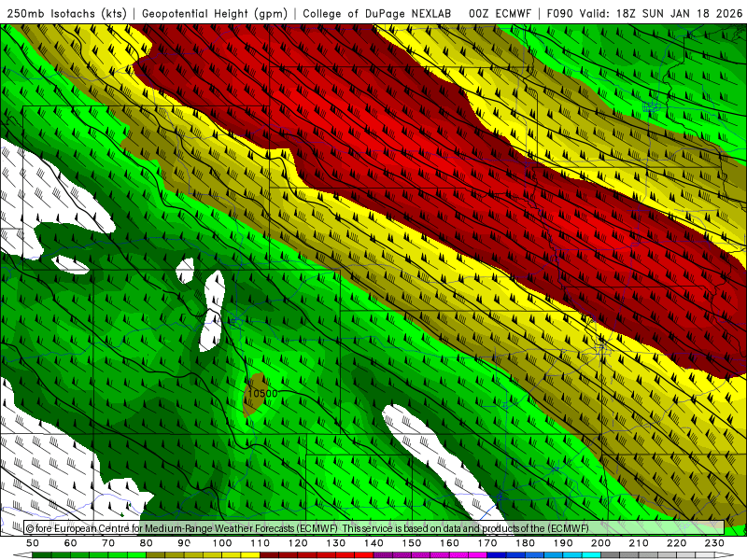Click the '190' value on the color scale
Viewport: 747px width, 560px height.
[x=563, y=543]
